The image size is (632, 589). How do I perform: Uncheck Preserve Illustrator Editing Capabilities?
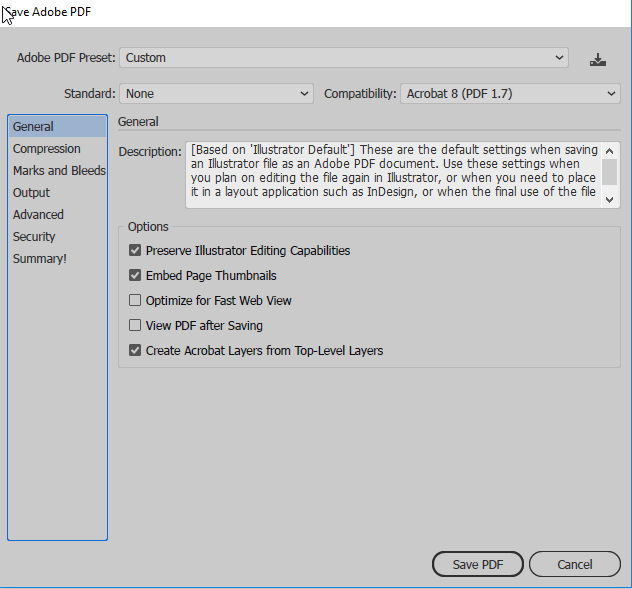pos(135,250)
